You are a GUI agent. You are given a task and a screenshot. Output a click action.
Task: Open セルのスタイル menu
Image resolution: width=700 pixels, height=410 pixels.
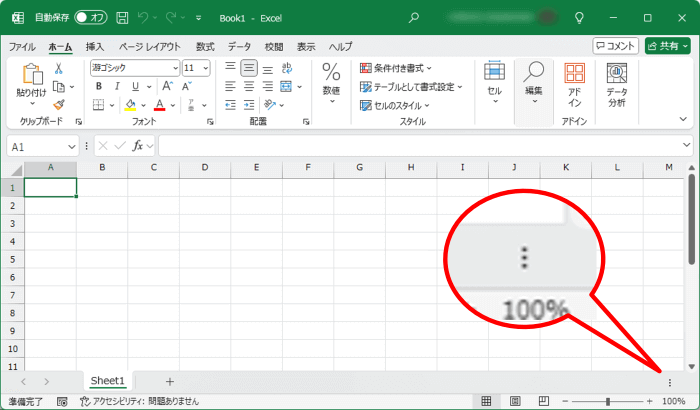point(395,105)
